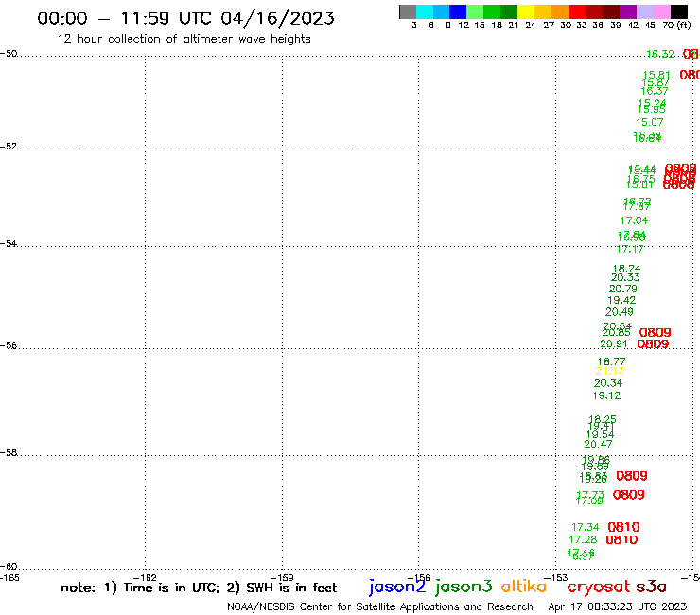700x615 pixels.
Task: Click the 15.07 wave height value
Action: (x=650, y=122)
